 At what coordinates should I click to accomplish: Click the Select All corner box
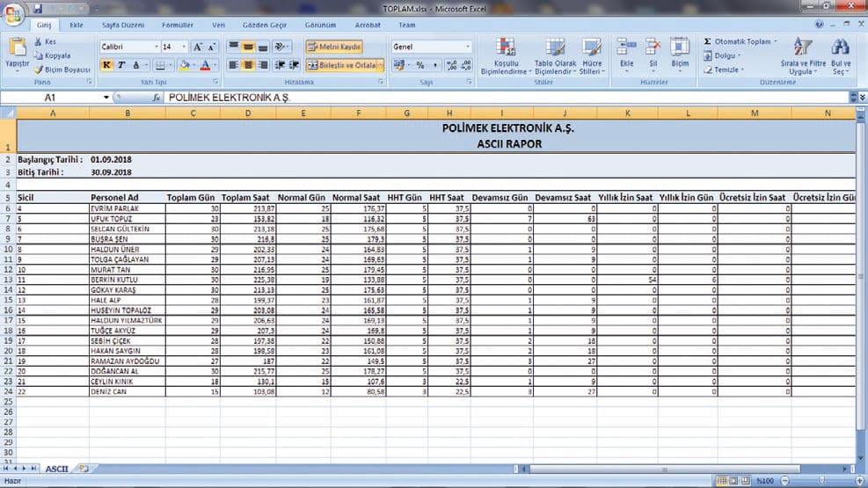click(8, 113)
